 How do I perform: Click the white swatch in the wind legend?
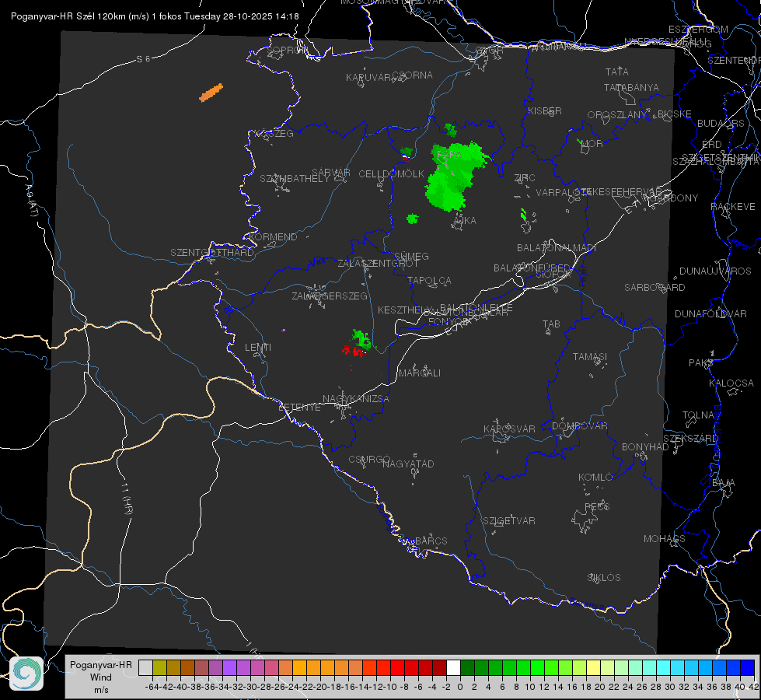[x=453, y=667]
